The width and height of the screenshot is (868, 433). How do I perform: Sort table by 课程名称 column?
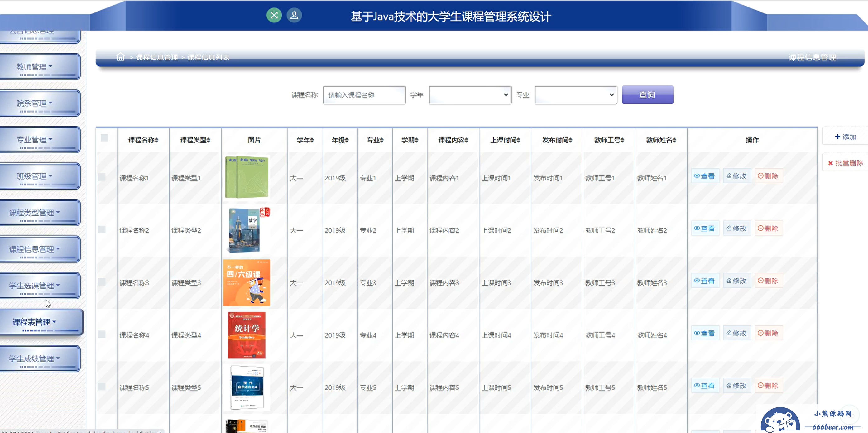[143, 140]
